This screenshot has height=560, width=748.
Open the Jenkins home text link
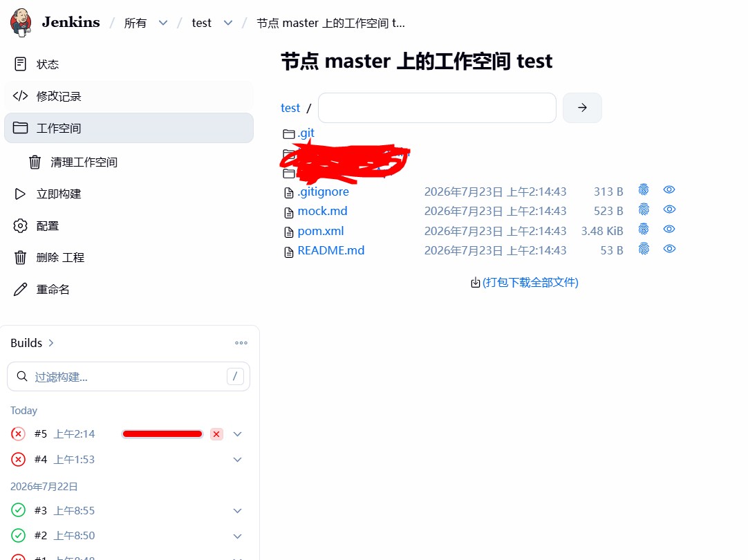coord(71,22)
